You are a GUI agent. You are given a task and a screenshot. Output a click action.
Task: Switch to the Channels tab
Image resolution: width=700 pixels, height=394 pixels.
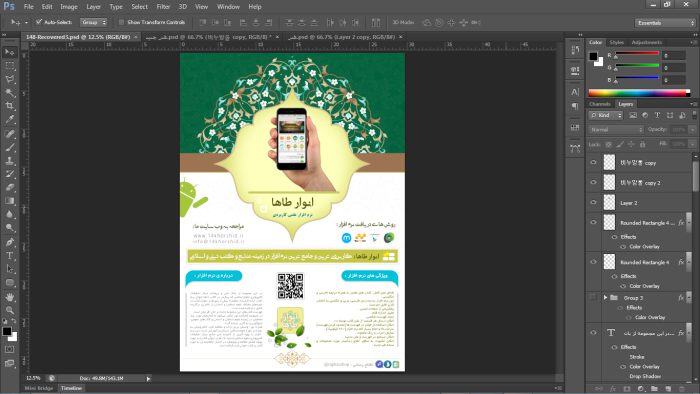pyautogui.click(x=600, y=104)
